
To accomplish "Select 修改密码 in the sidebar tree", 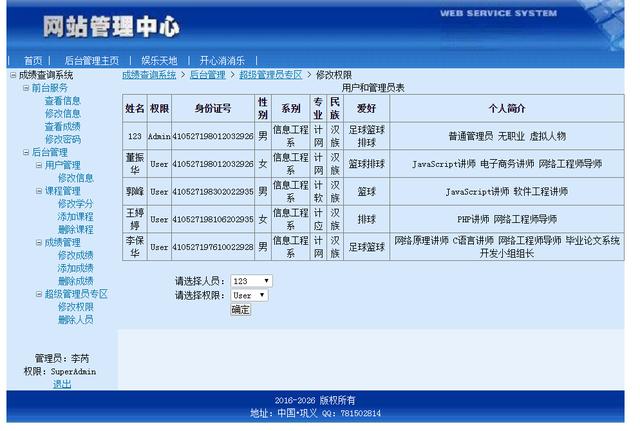I will 62,140.
